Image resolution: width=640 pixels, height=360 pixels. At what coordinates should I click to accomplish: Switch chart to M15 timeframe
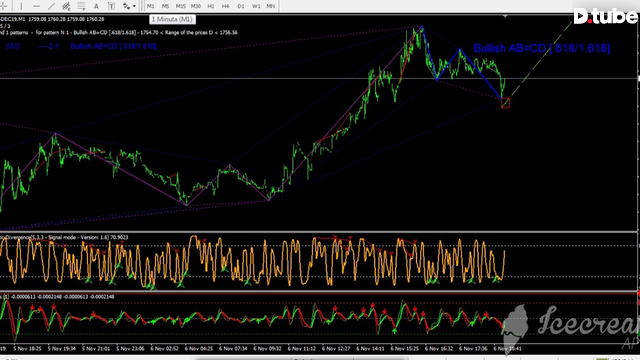tap(180, 6)
